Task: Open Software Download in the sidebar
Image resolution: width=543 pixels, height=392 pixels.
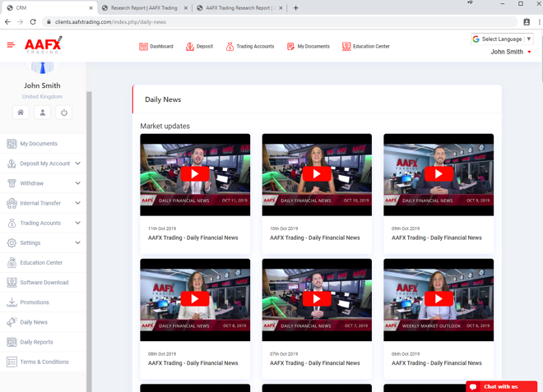Action: pos(44,283)
